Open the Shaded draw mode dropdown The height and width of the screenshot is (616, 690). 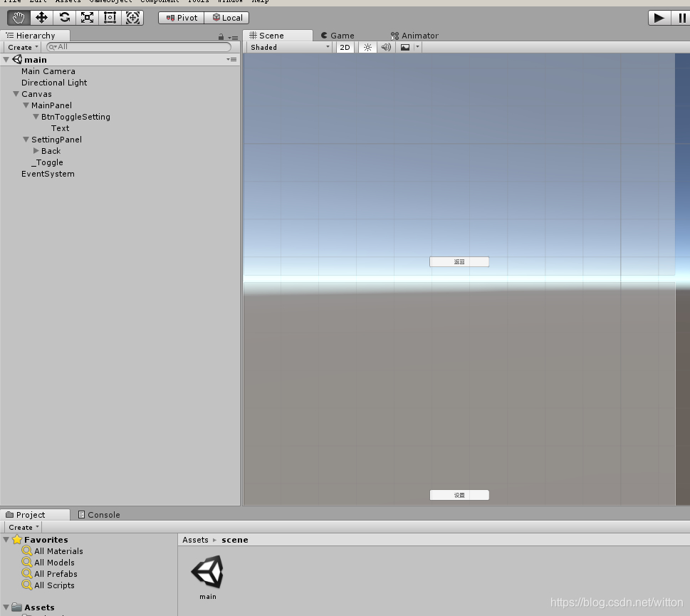290,47
